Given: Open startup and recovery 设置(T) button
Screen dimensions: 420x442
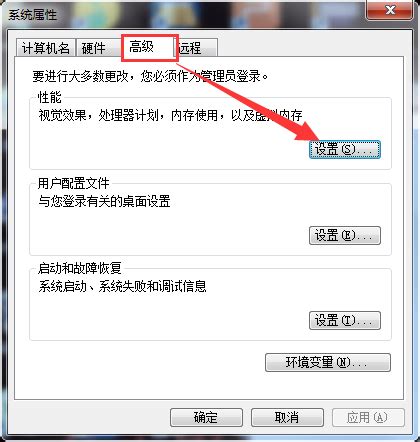Looking at the screenshot, I should (345, 320).
